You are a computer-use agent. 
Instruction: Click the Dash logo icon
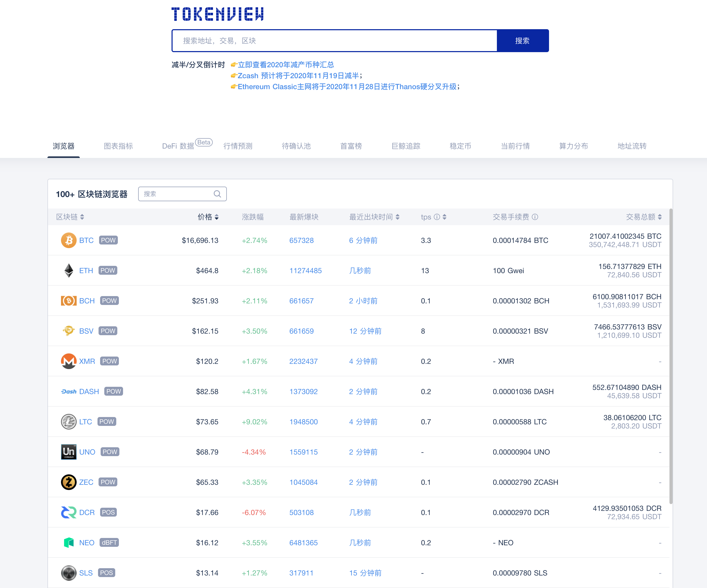(69, 391)
